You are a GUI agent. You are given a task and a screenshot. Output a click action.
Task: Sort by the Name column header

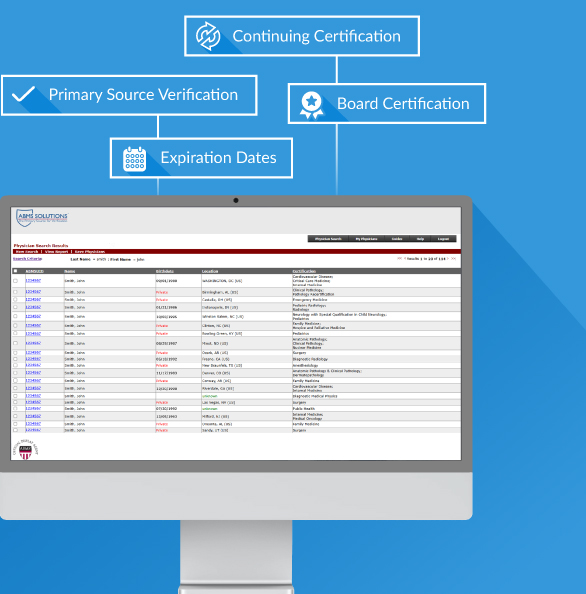pyautogui.click(x=70, y=271)
